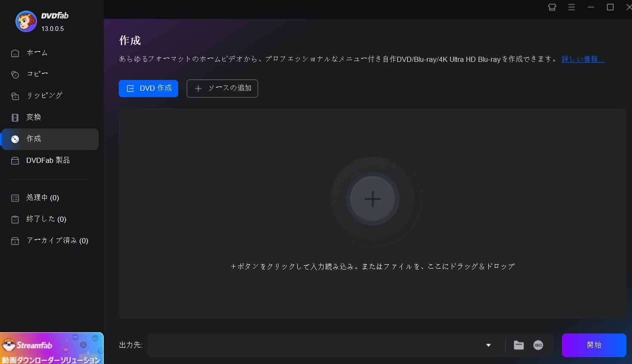The height and width of the screenshot is (364, 632).
Task: Switch to リッピング module
Action: [50, 96]
